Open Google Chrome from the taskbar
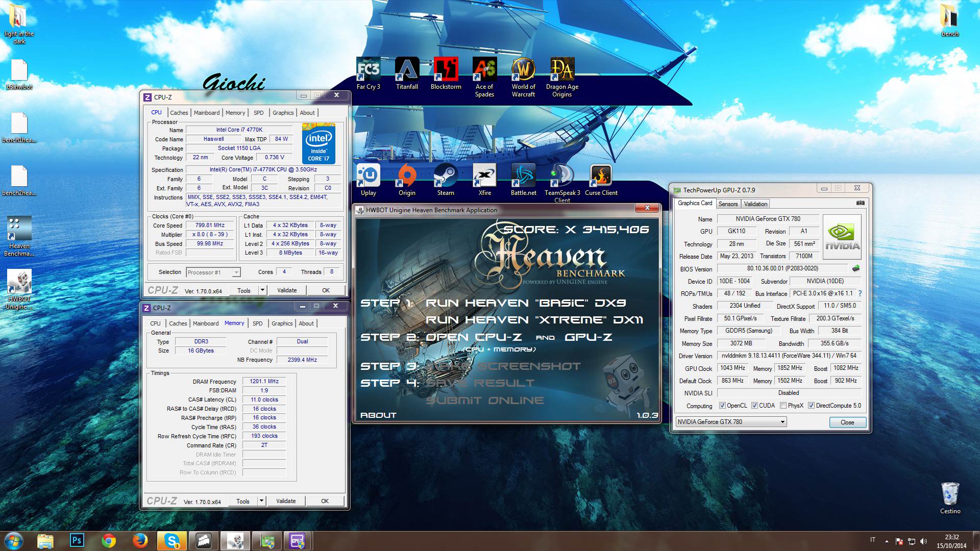Screen dimensions: 980x551 coord(108,540)
